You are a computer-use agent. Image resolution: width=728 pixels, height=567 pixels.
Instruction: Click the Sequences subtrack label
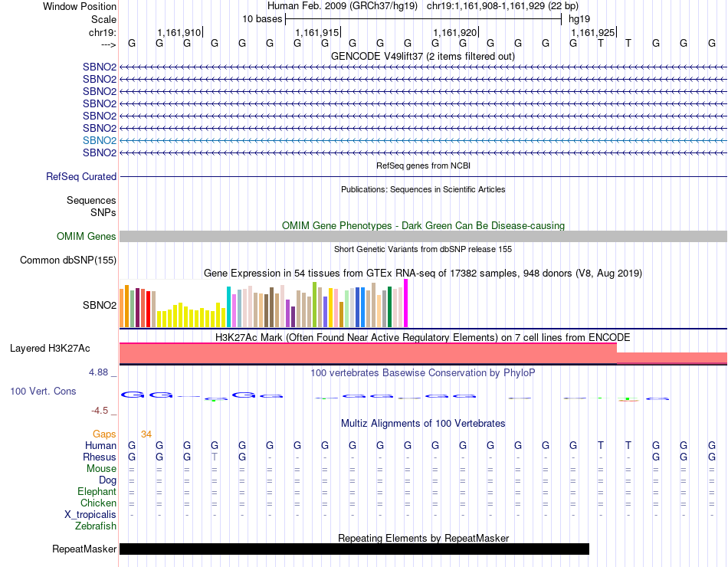click(x=91, y=200)
